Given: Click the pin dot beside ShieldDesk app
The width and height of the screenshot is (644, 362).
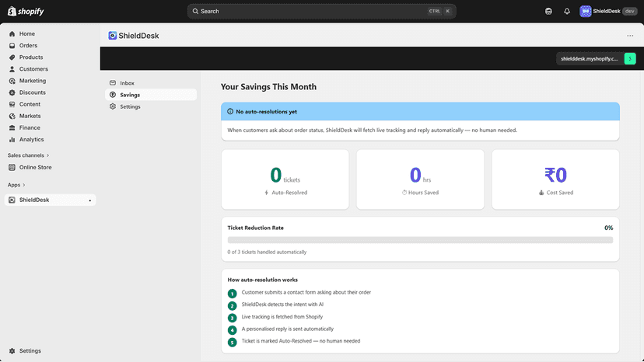Looking at the screenshot, I should (x=90, y=200).
